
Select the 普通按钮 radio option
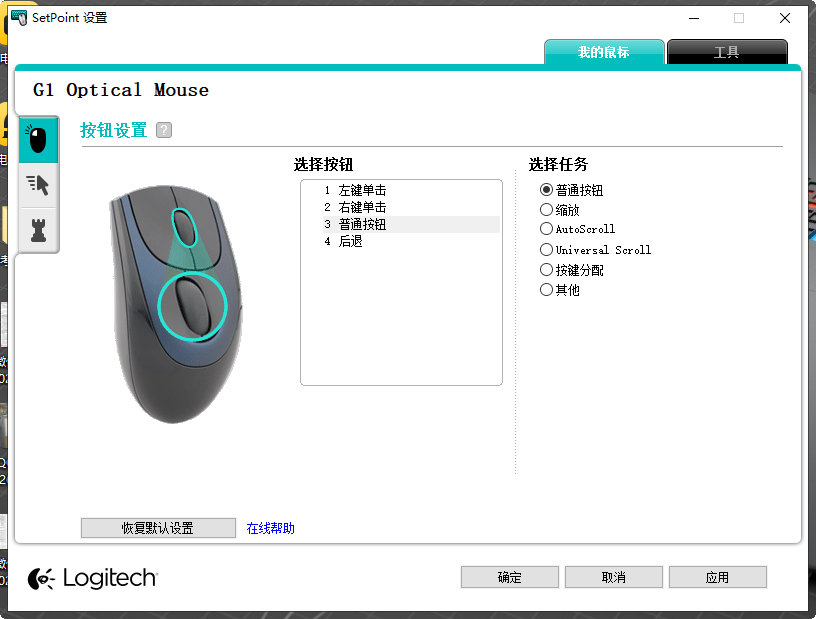coord(571,190)
